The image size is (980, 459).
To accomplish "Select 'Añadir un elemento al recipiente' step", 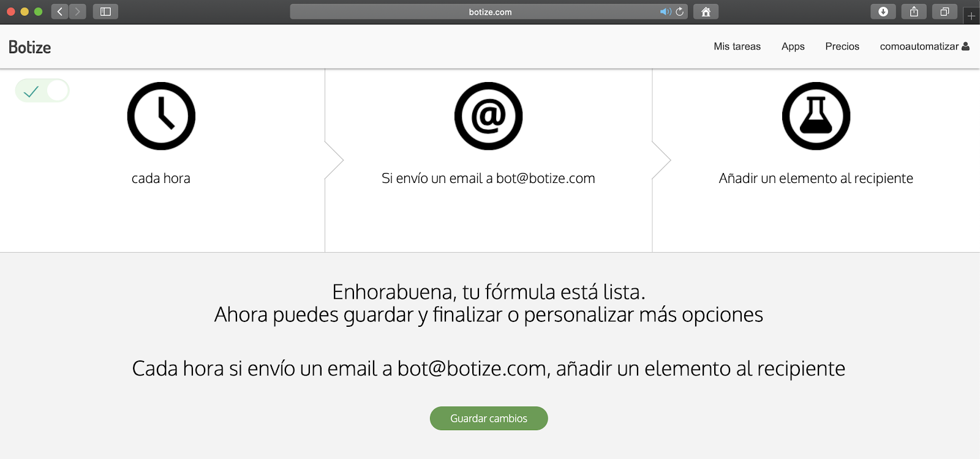I will (816, 178).
